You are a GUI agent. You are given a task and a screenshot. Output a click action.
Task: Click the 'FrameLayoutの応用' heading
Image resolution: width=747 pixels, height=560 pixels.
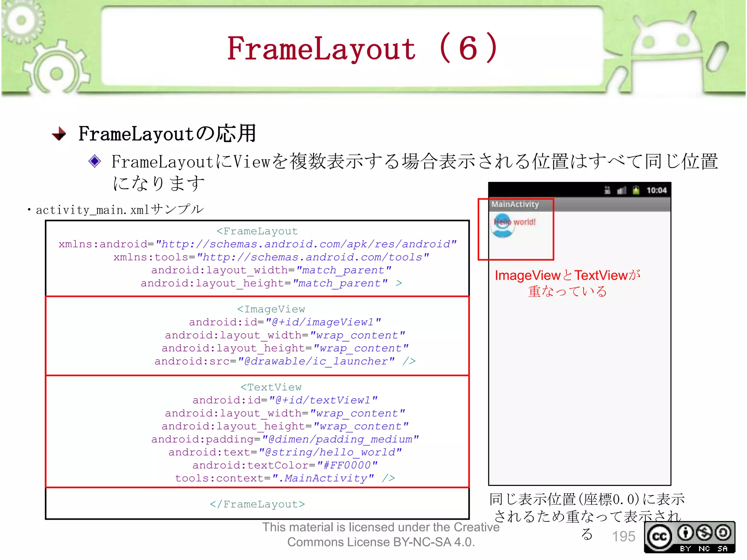click(167, 133)
